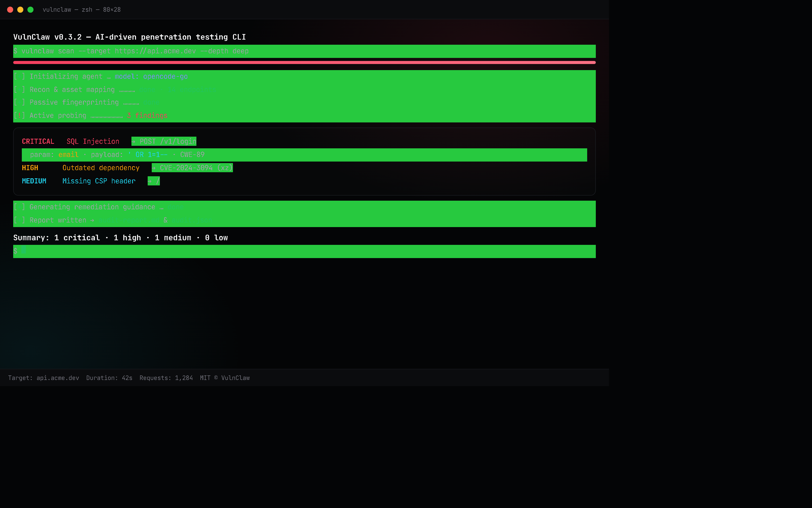812x508 pixels.
Task: Click the '→ /' path after Missing CSP header
Action: pos(154,181)
